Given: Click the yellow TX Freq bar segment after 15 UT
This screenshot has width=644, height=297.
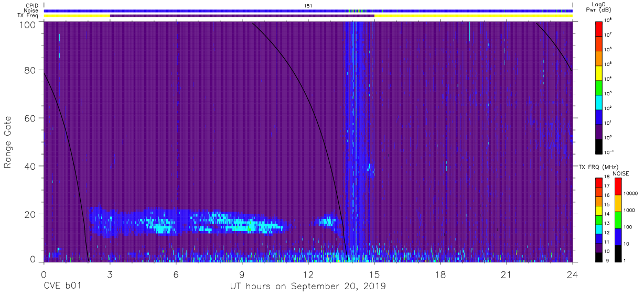Looking at the screenshot, I should (474, 16).
